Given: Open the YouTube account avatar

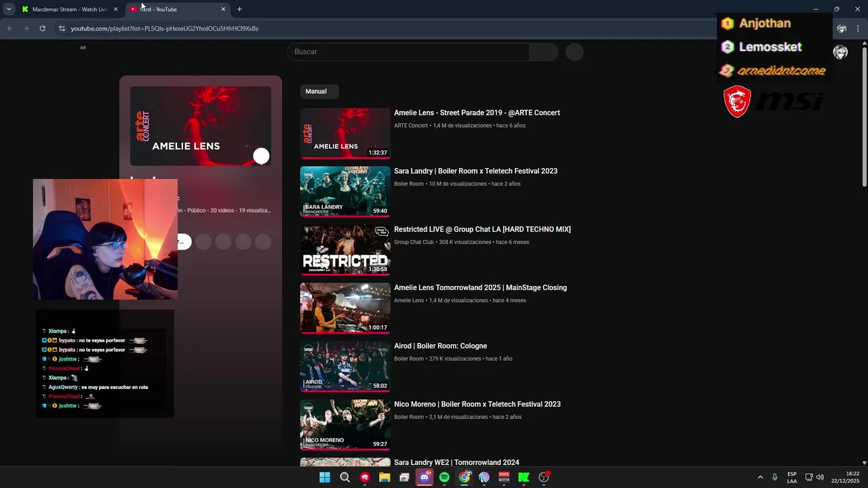Looking at the screenshot, I should click(840, 52).
